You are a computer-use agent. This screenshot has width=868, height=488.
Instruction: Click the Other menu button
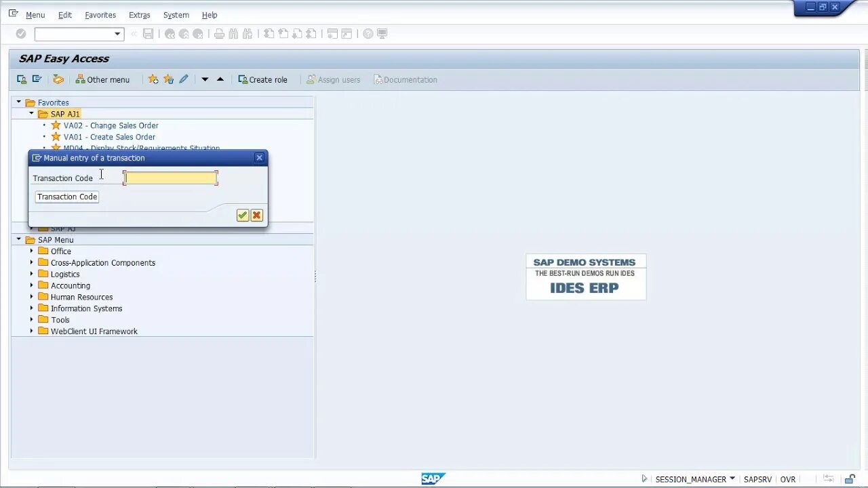click(x=102, y=79)
